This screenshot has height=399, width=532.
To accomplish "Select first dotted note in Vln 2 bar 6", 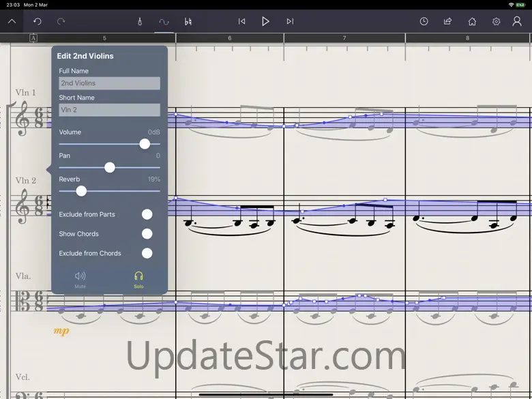I will click(188, 223).
